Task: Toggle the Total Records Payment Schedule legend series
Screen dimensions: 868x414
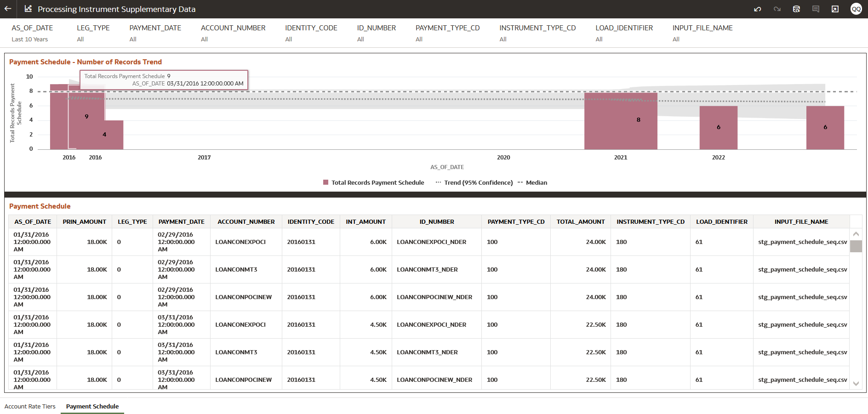Action: pos(373,182)
